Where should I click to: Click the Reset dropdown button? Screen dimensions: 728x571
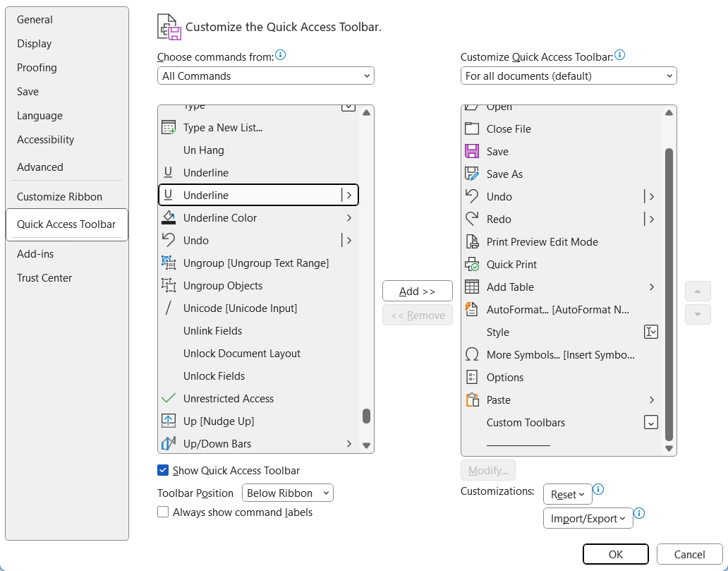click(567, 494)
